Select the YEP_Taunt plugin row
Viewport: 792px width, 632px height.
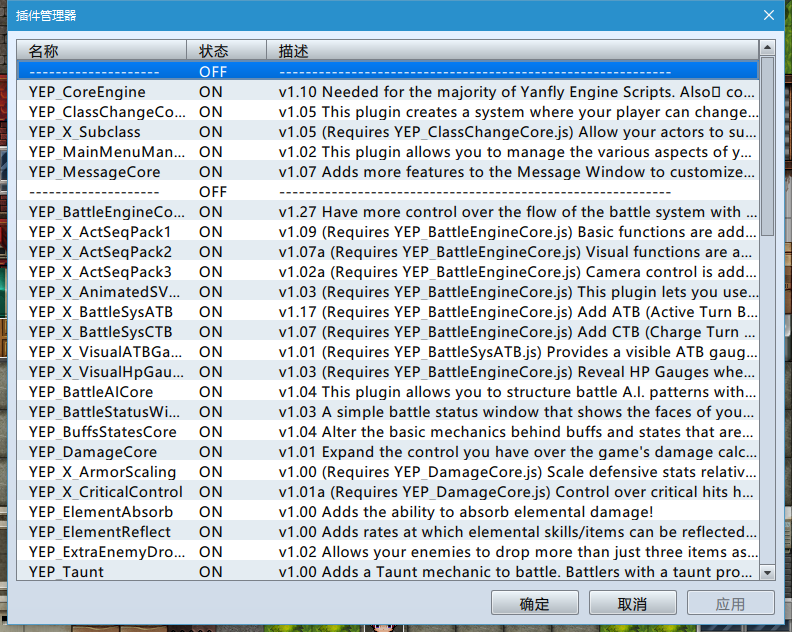388,571
